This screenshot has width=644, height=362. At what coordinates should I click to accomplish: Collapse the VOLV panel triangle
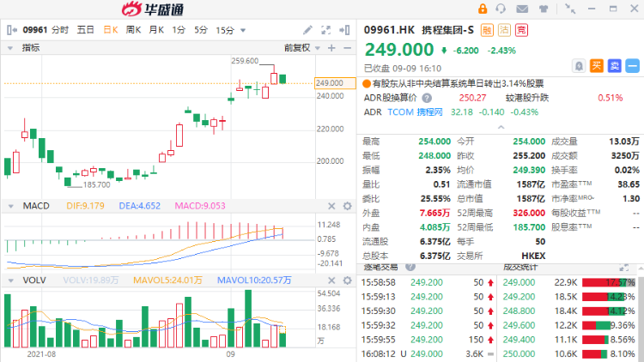point(10,281)
